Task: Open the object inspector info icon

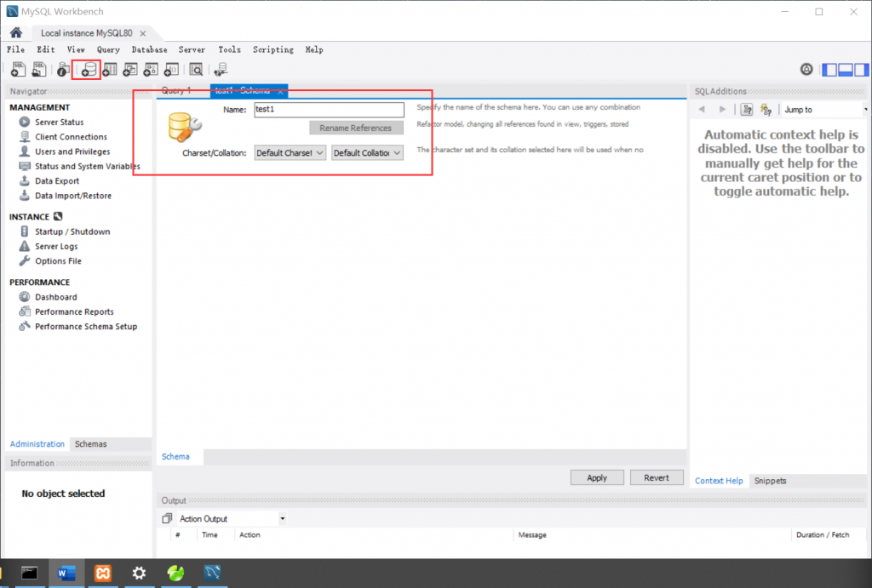Action: point(63,70)
